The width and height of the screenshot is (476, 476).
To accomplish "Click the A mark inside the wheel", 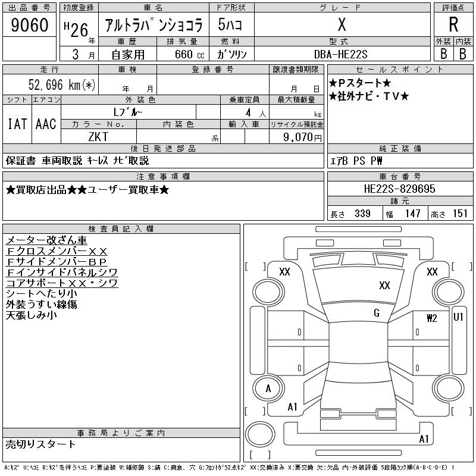I will coord(268,389).
